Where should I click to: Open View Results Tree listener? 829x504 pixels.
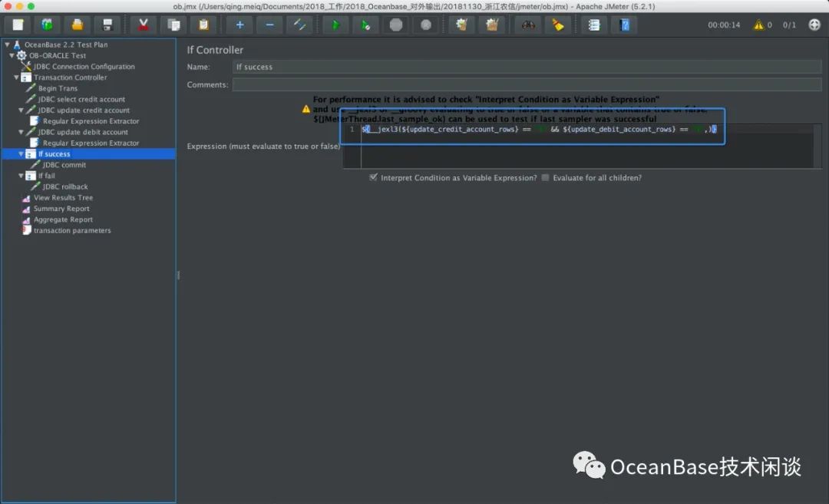[x=63, y=198]
